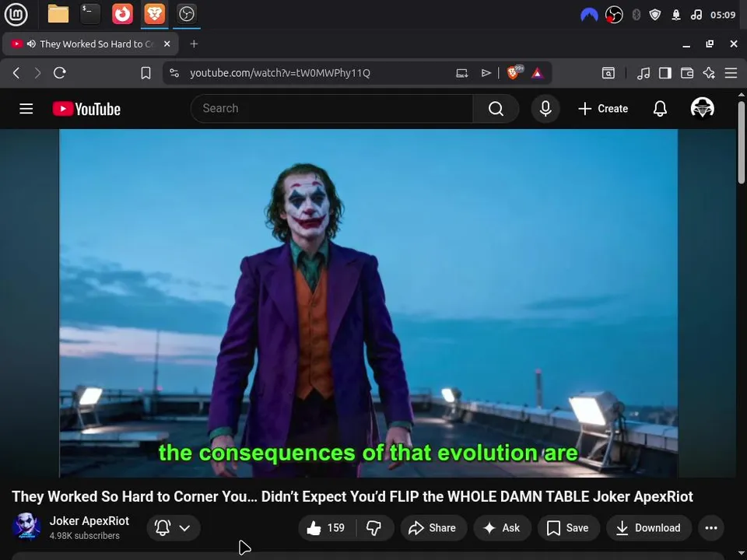Screen dimensions: 747x560
Task: Reload the current page
Action: pyautogui.click(x=60, y=73)
